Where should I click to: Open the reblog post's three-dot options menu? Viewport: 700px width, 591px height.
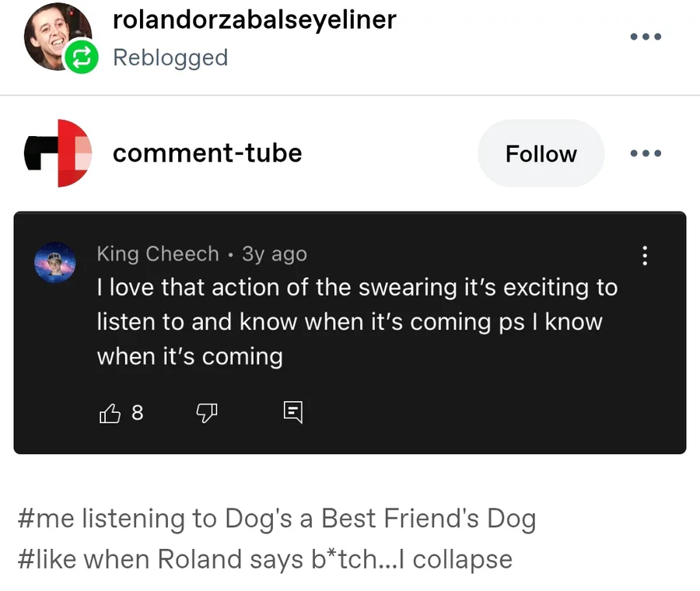tap(646, 37)
